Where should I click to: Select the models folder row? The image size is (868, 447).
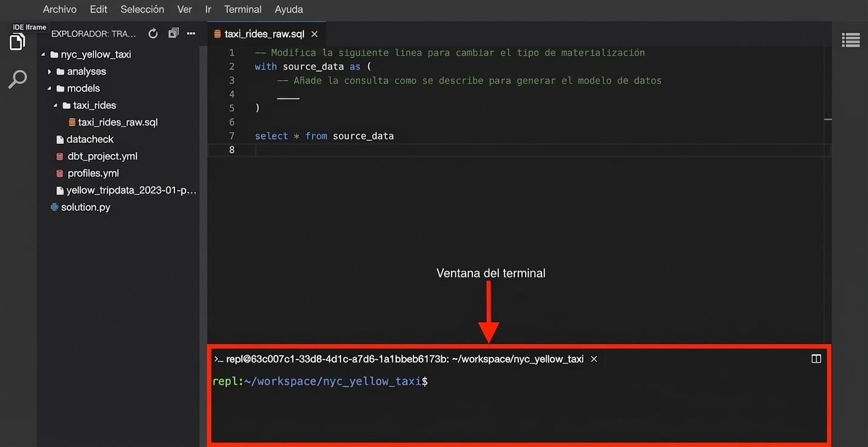[83, 88]
